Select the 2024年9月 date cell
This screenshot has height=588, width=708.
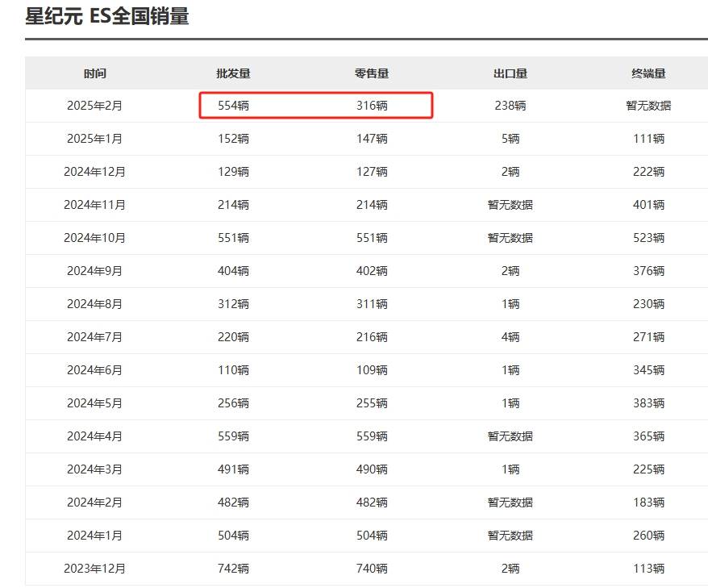[x=95, y=271]
